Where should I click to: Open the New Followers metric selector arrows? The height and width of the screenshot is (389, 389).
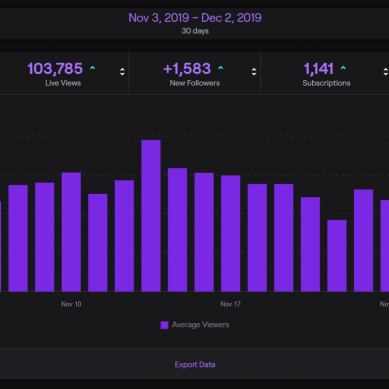pyautogui.click(x=254, y=72)
